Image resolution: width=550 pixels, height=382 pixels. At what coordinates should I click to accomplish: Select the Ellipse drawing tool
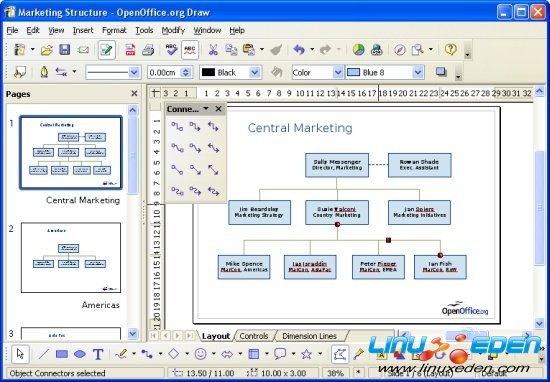tap(80, 354)
